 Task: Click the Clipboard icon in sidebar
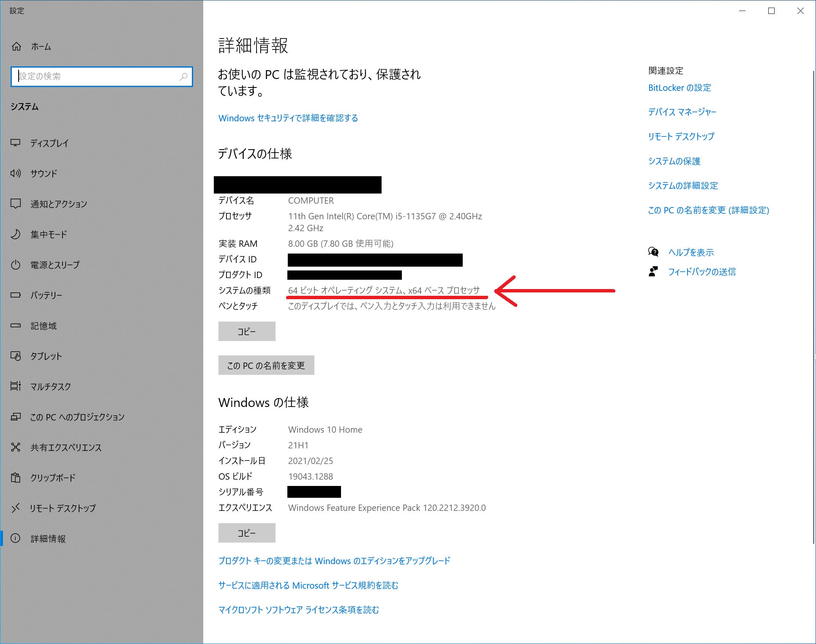click(16, 478)
